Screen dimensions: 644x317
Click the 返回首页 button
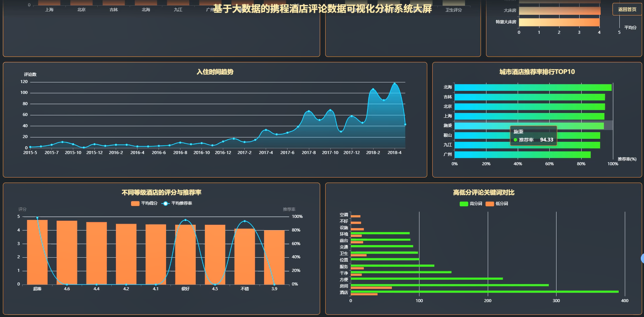627,9
